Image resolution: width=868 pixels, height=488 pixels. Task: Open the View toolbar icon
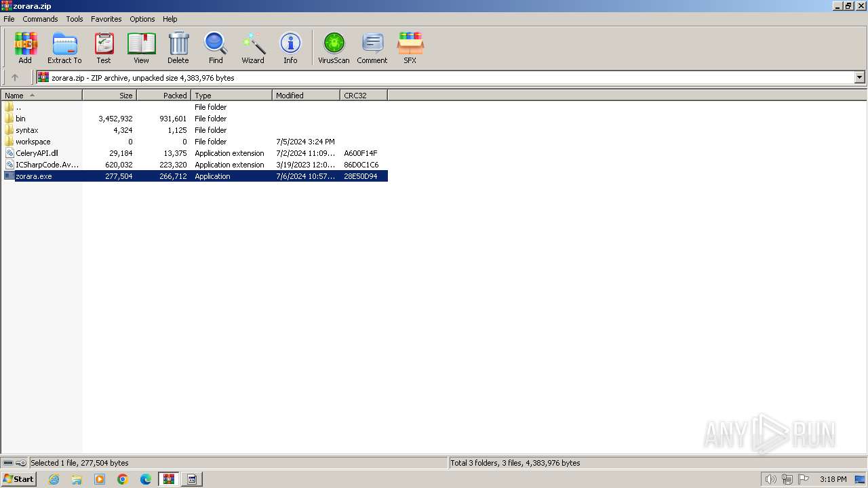(141, 48)
